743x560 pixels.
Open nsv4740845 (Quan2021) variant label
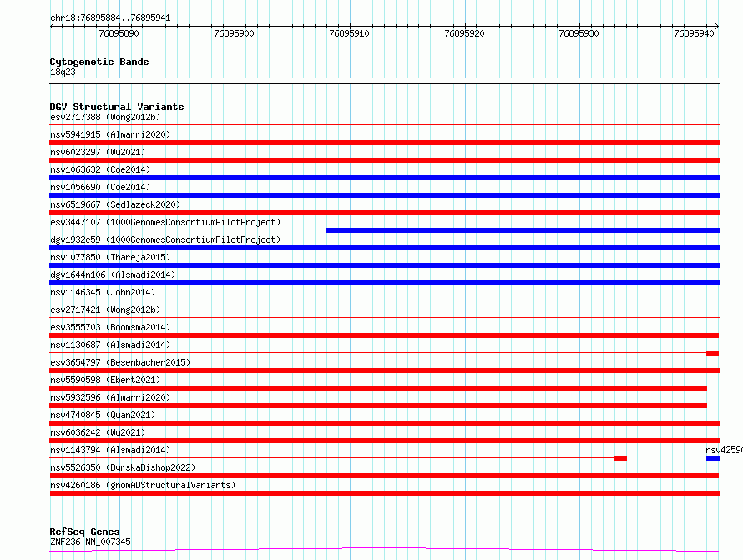click(x=103, y=415)
